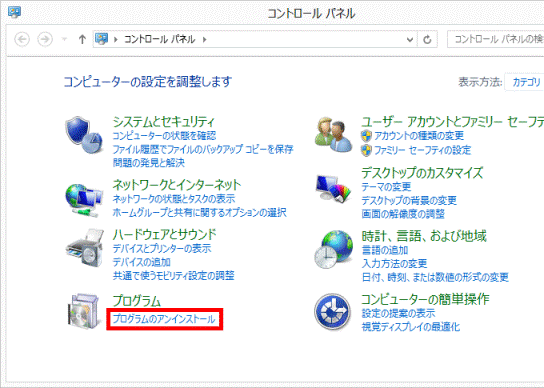Open コンピューターの状態を確認 link
This screenshot has width=544, height=388.
point(164,136)
